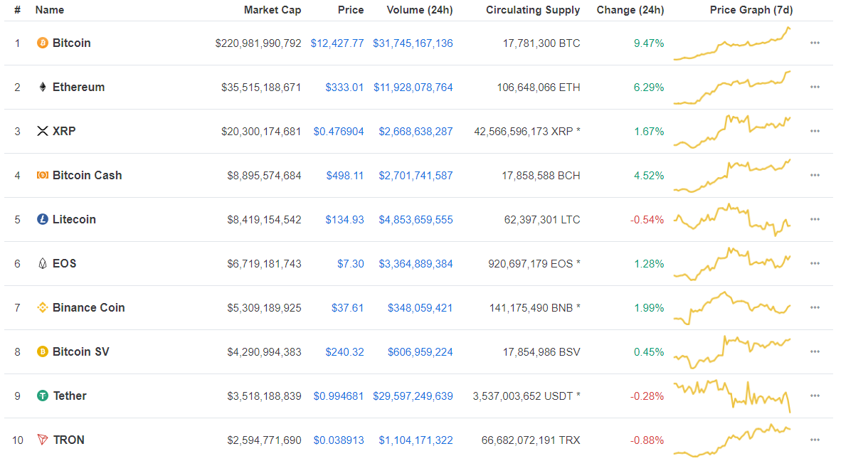Open the Bitcoin Cash name link
Image resolution: width=868 pixels, height=461 pixels.
coord(87,176)
